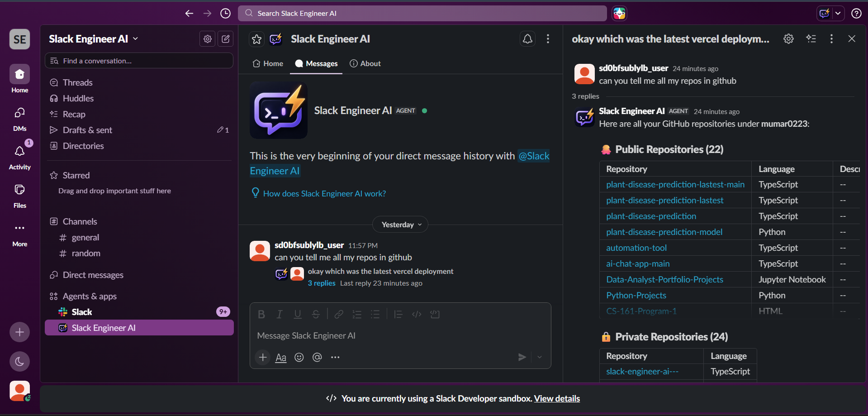Open plant-disease-prediction-model repository link
The image size is (868, 416).
click(664, 232)
